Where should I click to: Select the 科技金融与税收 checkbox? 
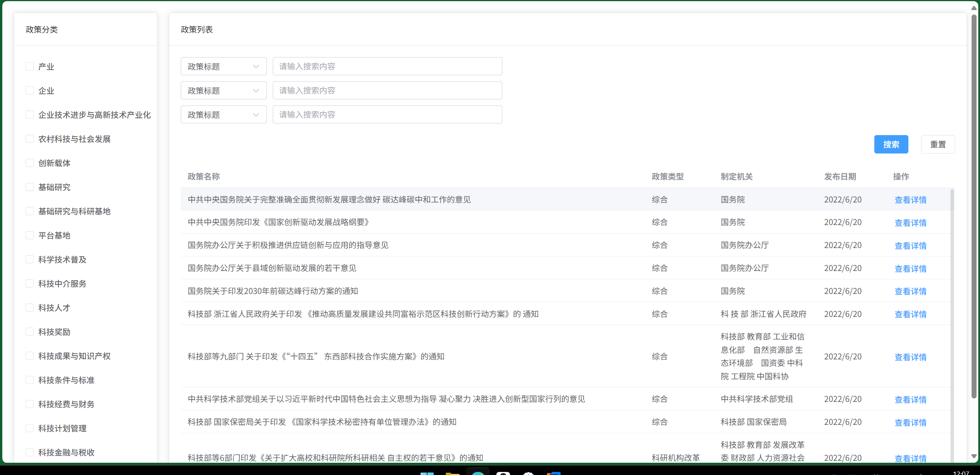(x=29, y=452)
